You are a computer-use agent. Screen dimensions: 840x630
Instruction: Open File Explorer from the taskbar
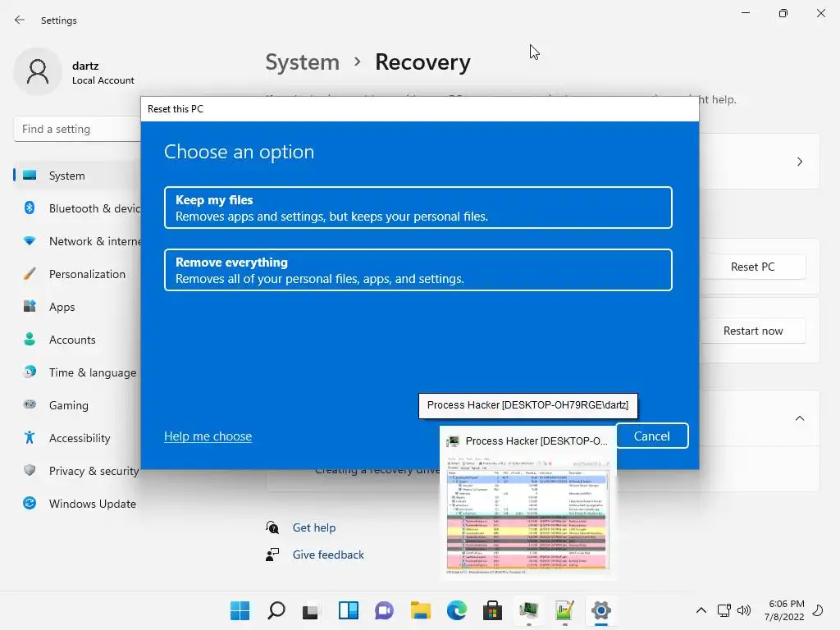[x=421, y=610]
